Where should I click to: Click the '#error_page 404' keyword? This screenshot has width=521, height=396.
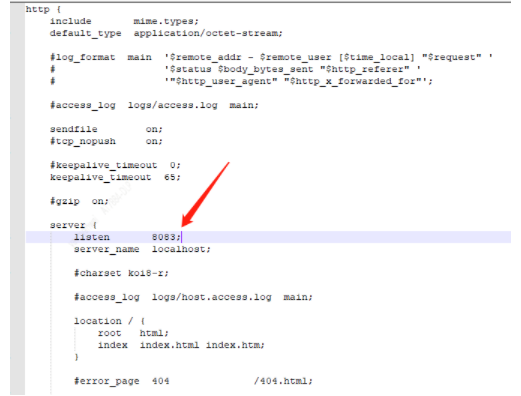[x=121, y=381]
